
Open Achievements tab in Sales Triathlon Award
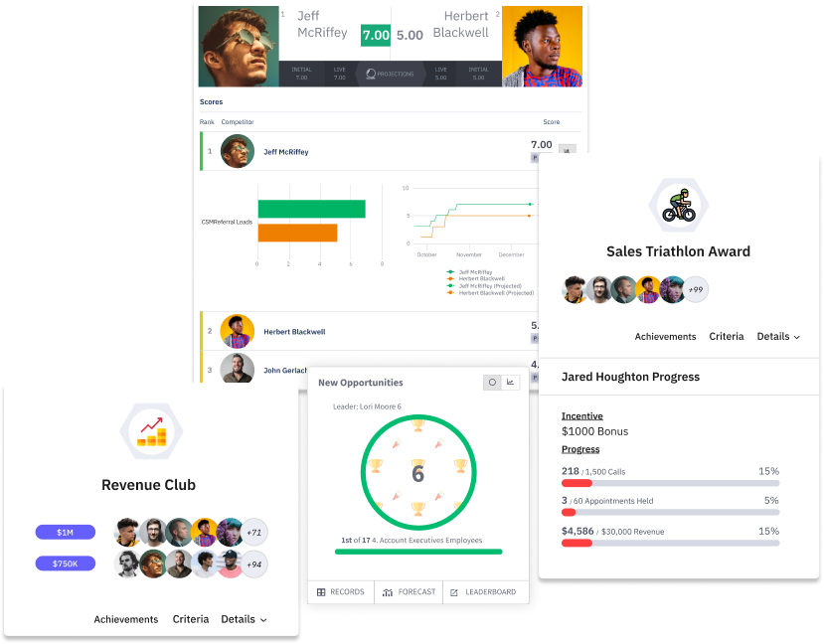(x=665, y=337)
